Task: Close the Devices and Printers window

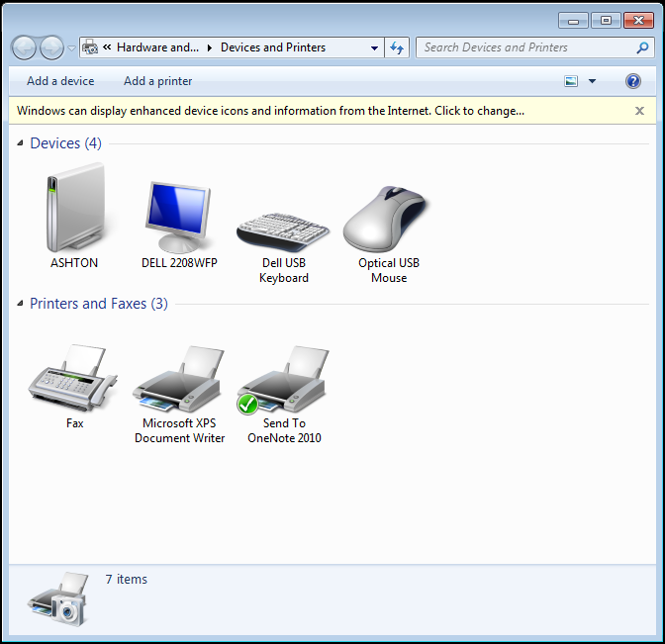Action: (638, 21)
